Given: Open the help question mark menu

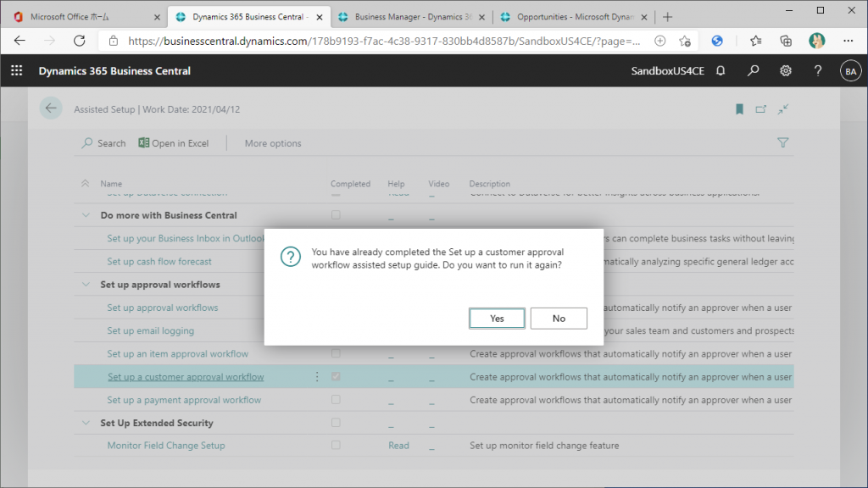Looking at the screenshot, I should [x=818, y=71].
